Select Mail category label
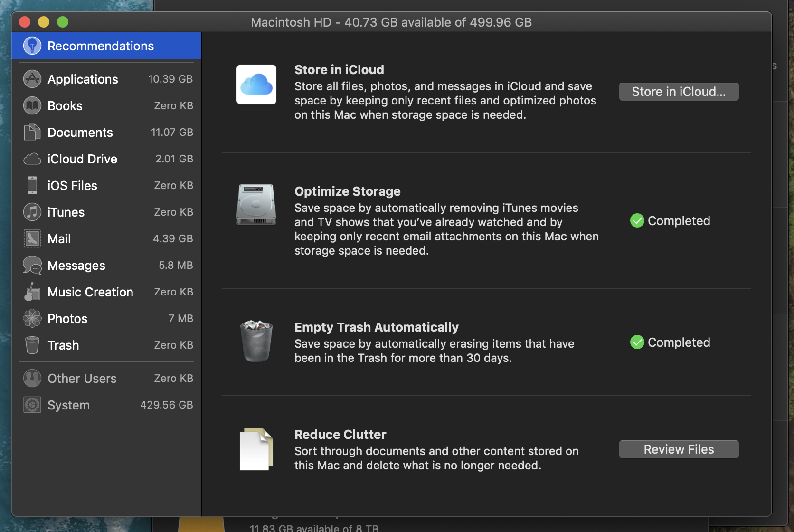 point(59,239)
